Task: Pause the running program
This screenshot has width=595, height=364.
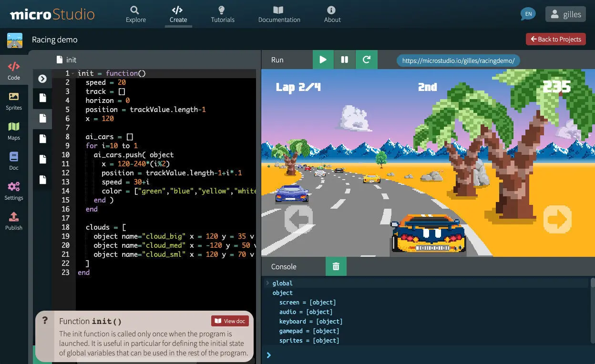Action: [344, 60]
